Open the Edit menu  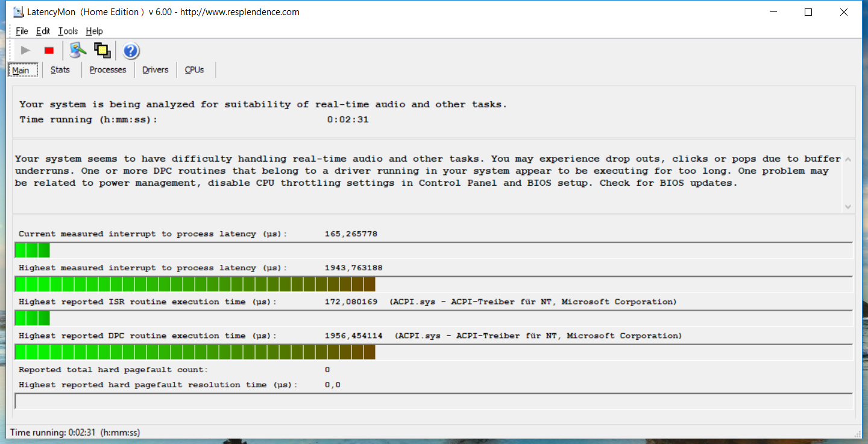[x=43, y=31]
